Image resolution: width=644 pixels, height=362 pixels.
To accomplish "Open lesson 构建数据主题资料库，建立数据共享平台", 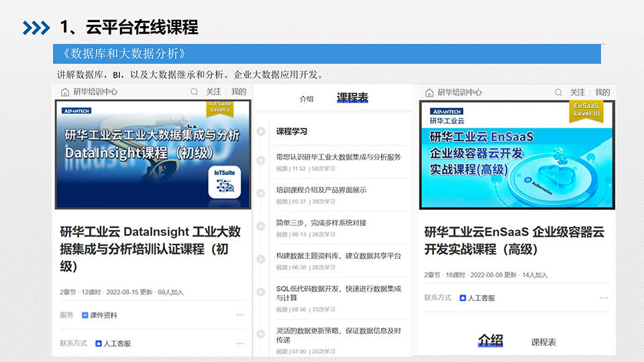I will 338,256.
